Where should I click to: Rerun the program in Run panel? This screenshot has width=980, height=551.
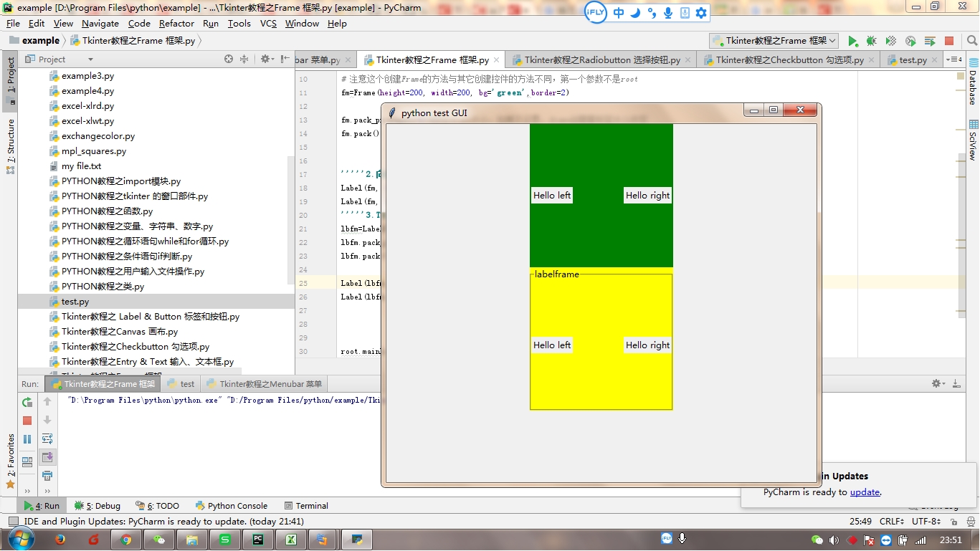27,402
